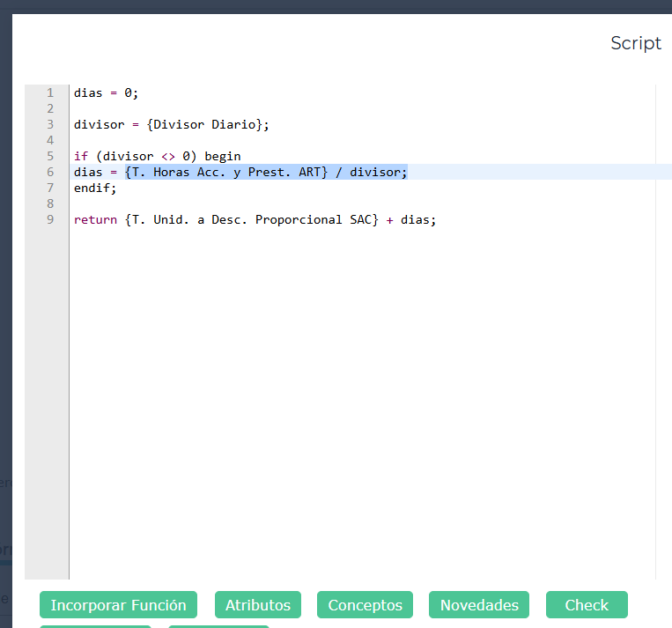Click the 'if (divisor <> 0) begin' statement
Image resolution: width=672 pixels, height=628 pixels.
click(157, 156)
